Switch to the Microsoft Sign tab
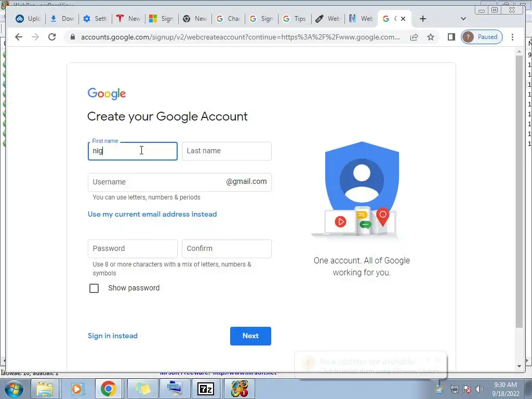The width and height of the screenshot is (532, 399). pos(162,19)
